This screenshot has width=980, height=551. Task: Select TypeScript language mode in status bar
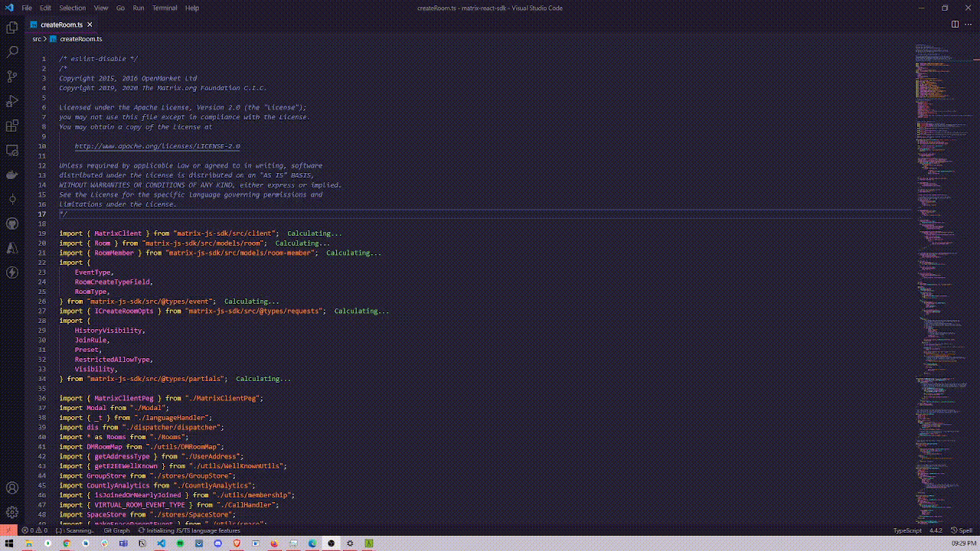[x=907, y=530]
